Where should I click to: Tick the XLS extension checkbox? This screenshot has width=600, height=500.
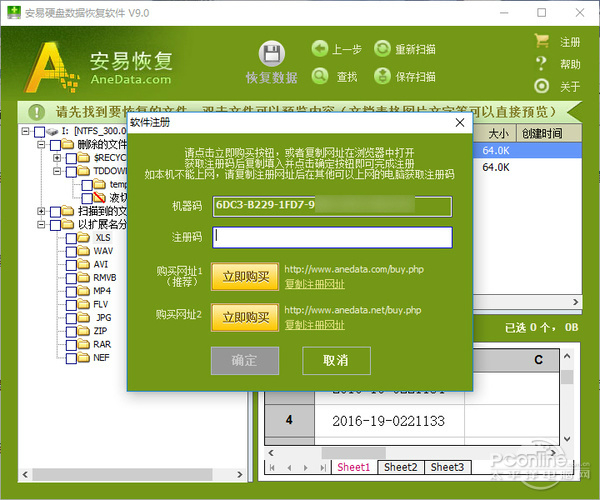pos(71,238)
